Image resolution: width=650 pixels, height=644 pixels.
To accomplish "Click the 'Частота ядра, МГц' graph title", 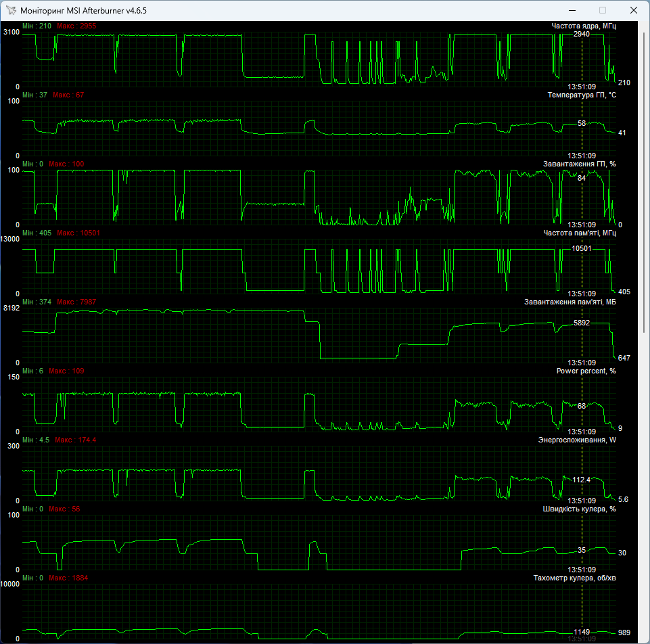I will pyautogui.click(x=584, y=26).
